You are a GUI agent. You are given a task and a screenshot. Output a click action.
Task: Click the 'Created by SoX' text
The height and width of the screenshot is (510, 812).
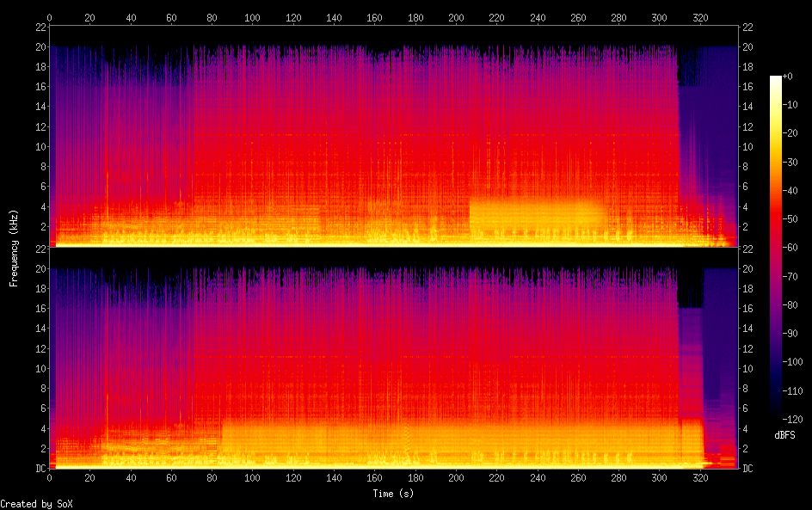tap(30, 503)
